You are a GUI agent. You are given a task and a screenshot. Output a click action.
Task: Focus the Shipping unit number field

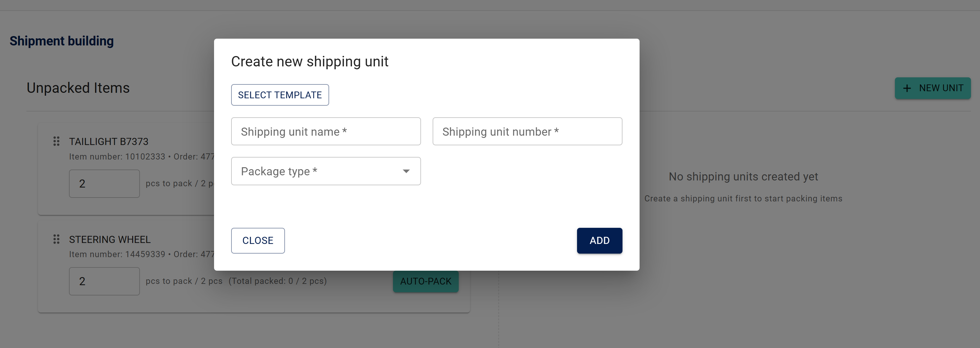pos(527,131)
